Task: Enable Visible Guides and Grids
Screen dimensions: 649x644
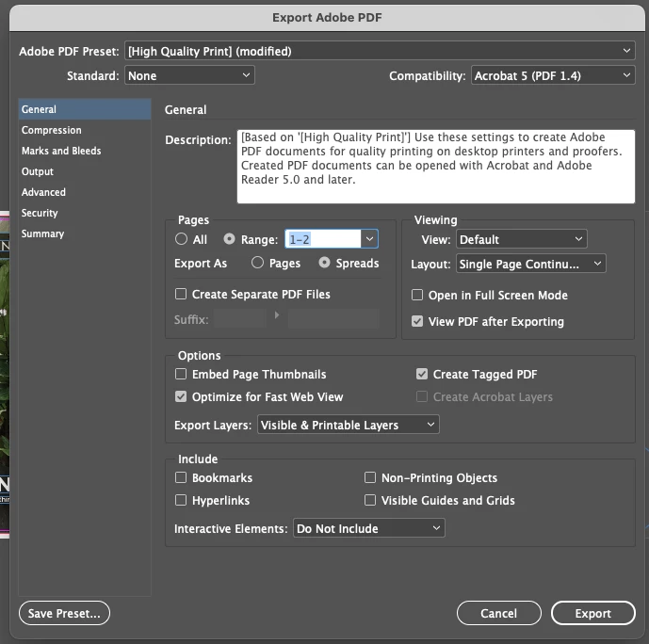Action: [370, 500]
